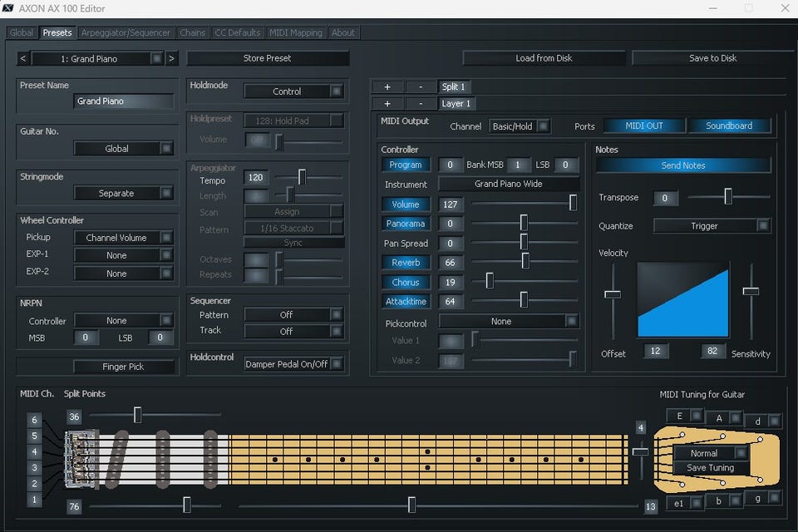Click Save to Disk button
798x532 pixels.
click(712, 58)
